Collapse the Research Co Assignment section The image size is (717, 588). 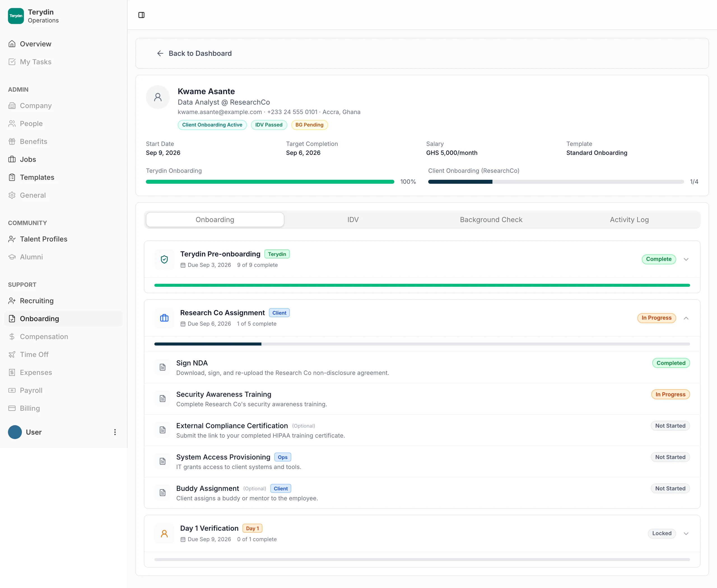click(x=686, y=318)
